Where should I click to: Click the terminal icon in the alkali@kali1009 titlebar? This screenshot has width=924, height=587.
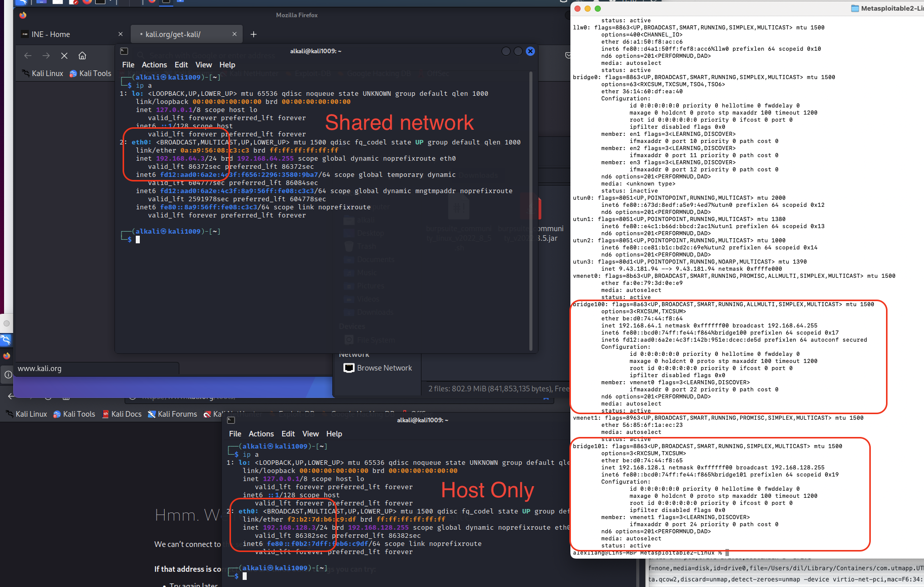pyautogui.click(x=124, y=51)
